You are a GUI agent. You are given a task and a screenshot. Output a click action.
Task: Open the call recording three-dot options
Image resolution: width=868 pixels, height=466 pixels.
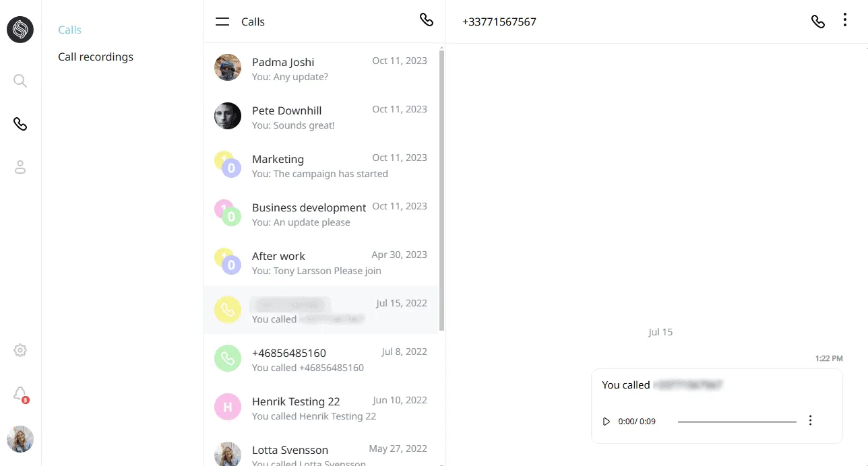(x=810, y=421)
